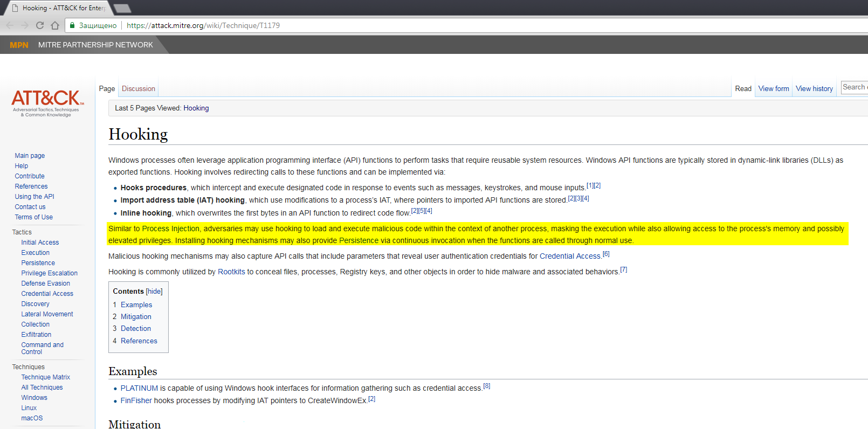Open the PLATINUM group link
Viewport: 868px width, 429px height.
coord(139,389)
